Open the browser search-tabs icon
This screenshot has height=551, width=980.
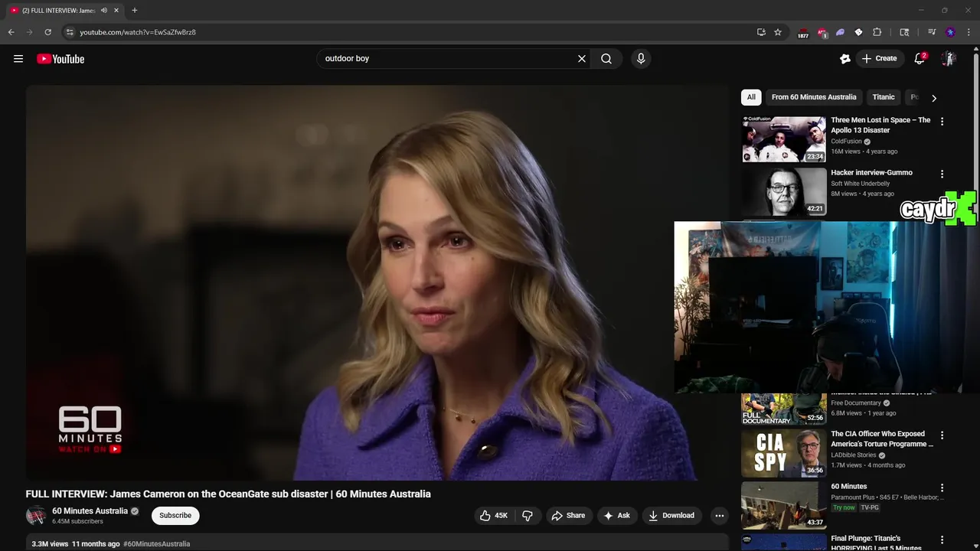(x=904, y=32)
